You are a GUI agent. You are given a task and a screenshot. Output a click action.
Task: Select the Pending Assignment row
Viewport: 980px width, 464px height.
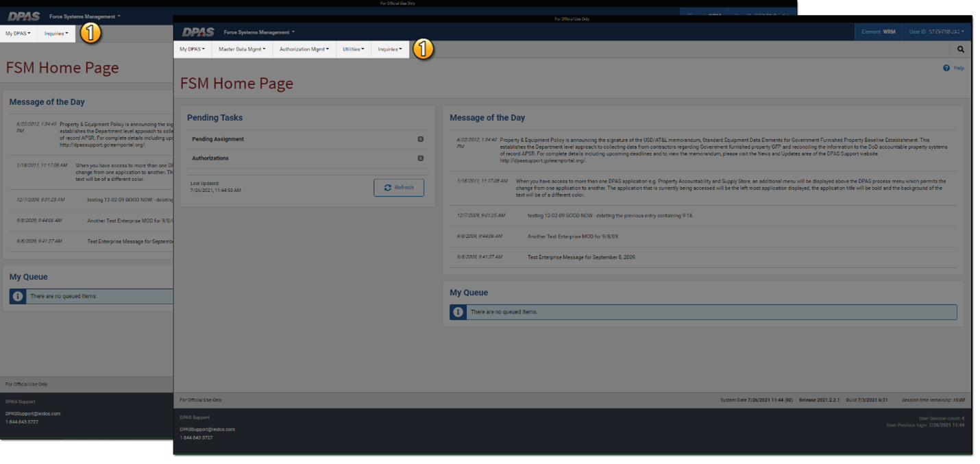pyautogui.click(x=307, y=139)
